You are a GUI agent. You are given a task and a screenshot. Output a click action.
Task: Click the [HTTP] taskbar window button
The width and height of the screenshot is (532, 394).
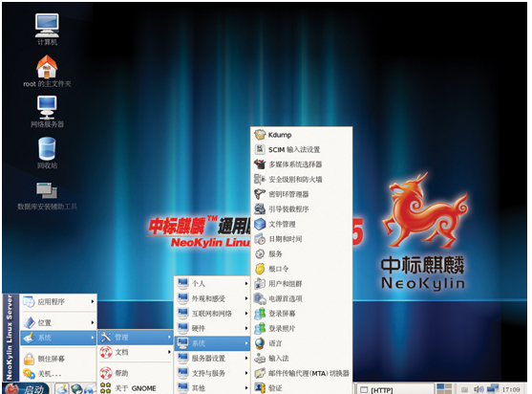394,389
